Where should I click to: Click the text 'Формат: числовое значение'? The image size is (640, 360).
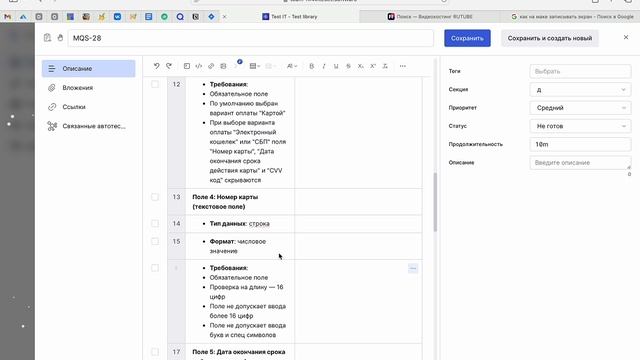pyautogui.click(x=238, y=246)
